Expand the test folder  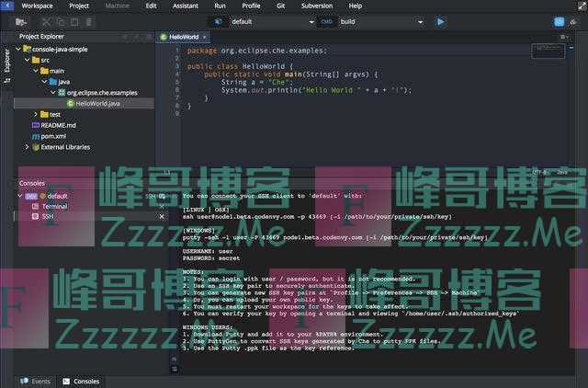point(34,114)
